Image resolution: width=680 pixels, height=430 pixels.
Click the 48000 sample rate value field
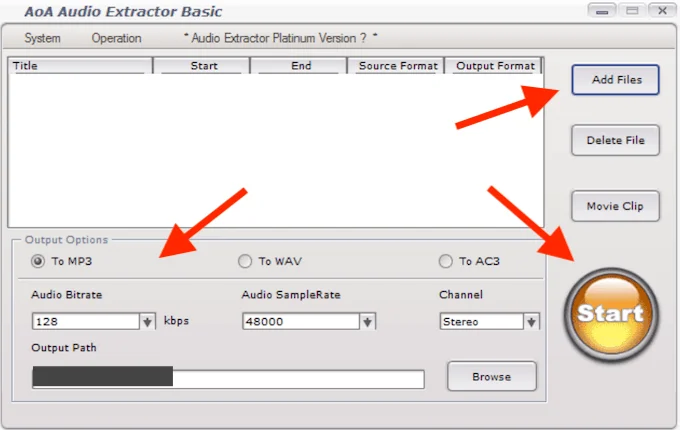point(301,322)
